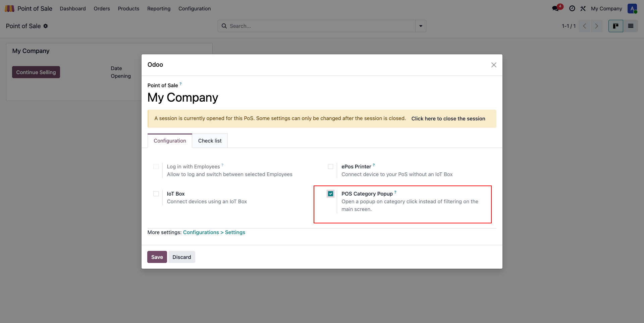This screenshot has width=644, height=323.
Task: Show help tooltip for Log in with Employees
Action: [222, 165]
